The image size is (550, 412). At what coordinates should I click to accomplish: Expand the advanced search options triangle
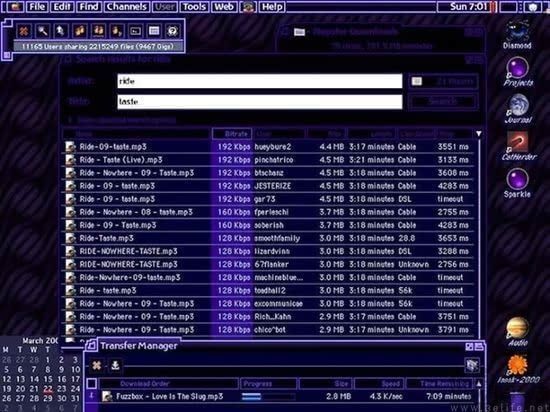(70, 120)
